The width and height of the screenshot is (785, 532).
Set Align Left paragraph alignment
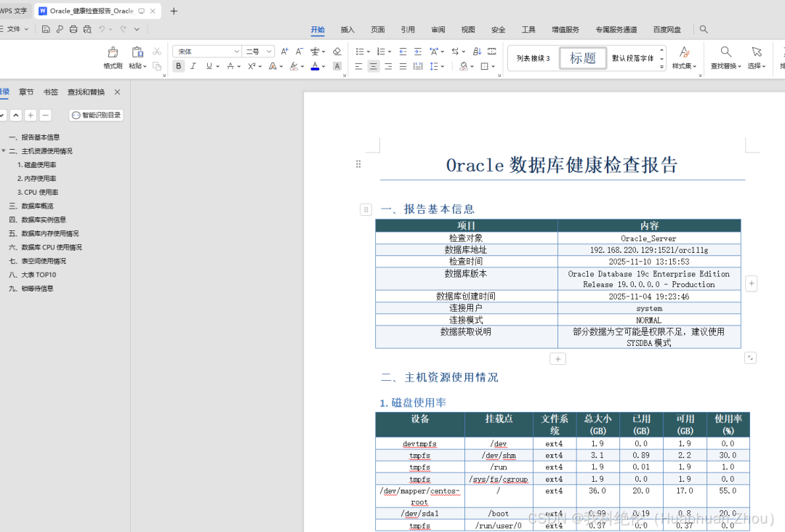coord(358,66)
